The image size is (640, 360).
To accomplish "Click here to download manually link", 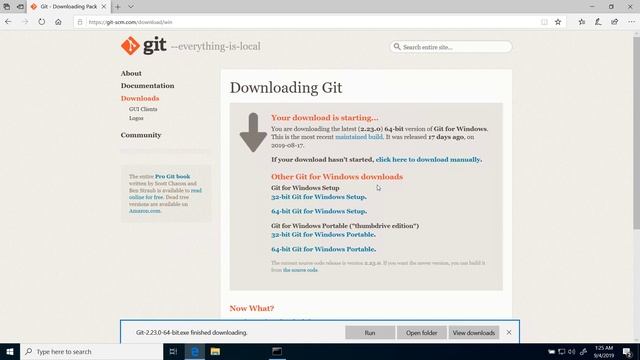I will (428, 160).
